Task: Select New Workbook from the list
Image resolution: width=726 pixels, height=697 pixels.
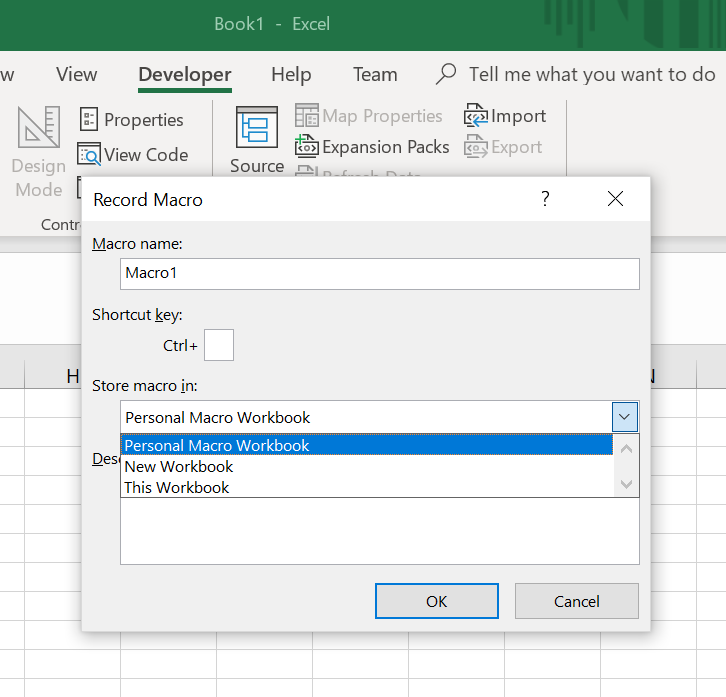Action: (x=178, y=467)
